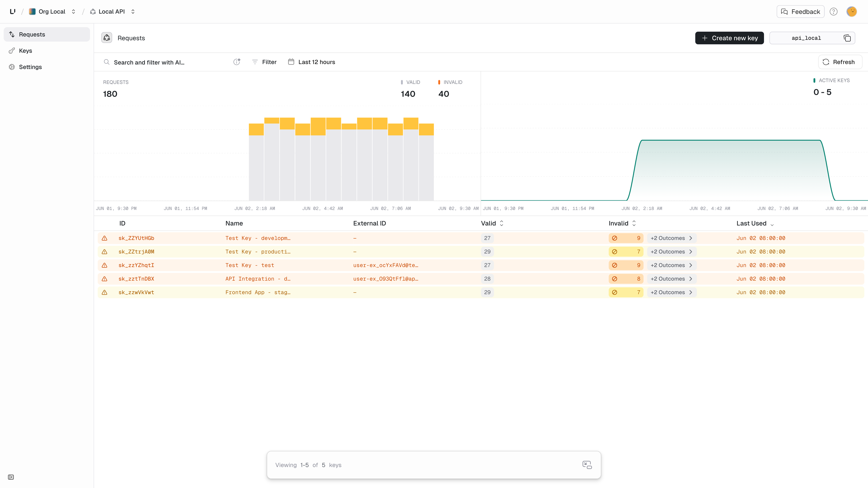Open key sk_zzYZhqtI

[x=136, y=265]
